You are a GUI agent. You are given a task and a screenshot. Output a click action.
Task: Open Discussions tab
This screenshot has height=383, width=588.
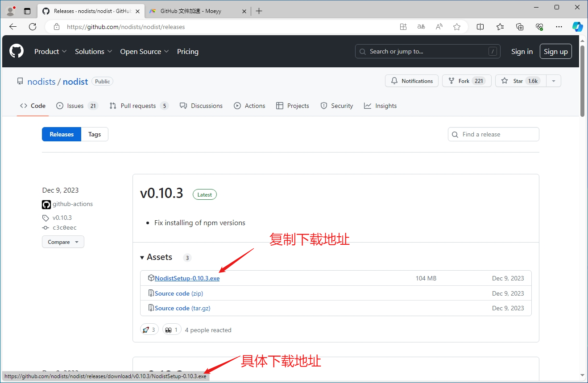pos(201,106)
